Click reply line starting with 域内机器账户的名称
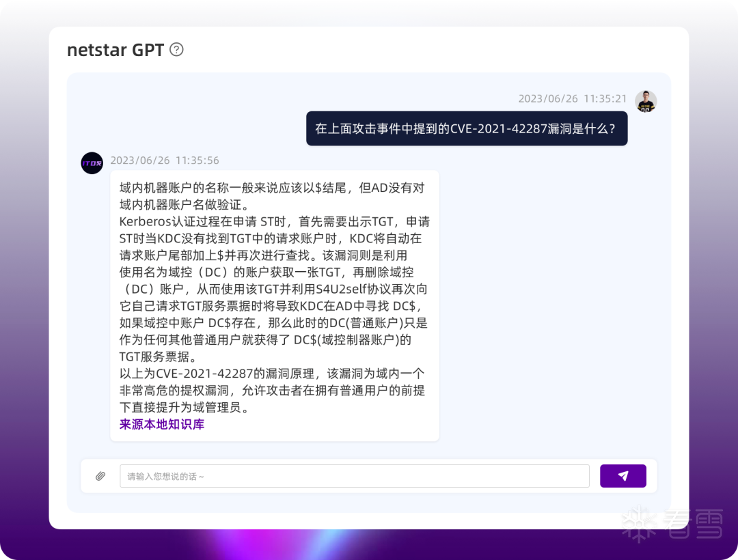 (x=272, y=188)
